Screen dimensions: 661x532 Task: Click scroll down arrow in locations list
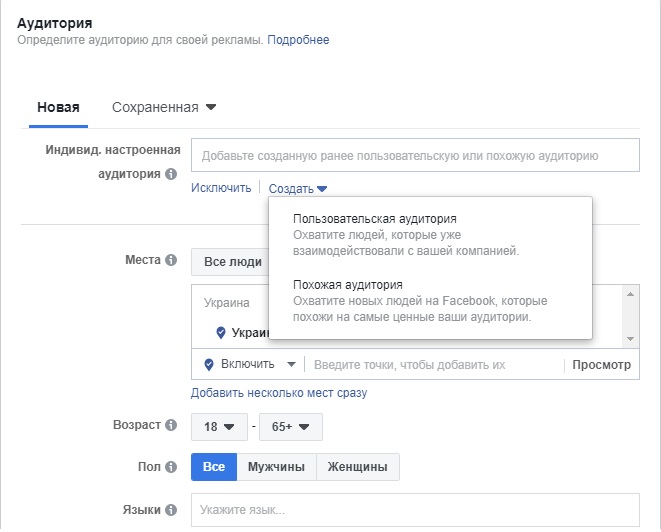pos(630,339)
